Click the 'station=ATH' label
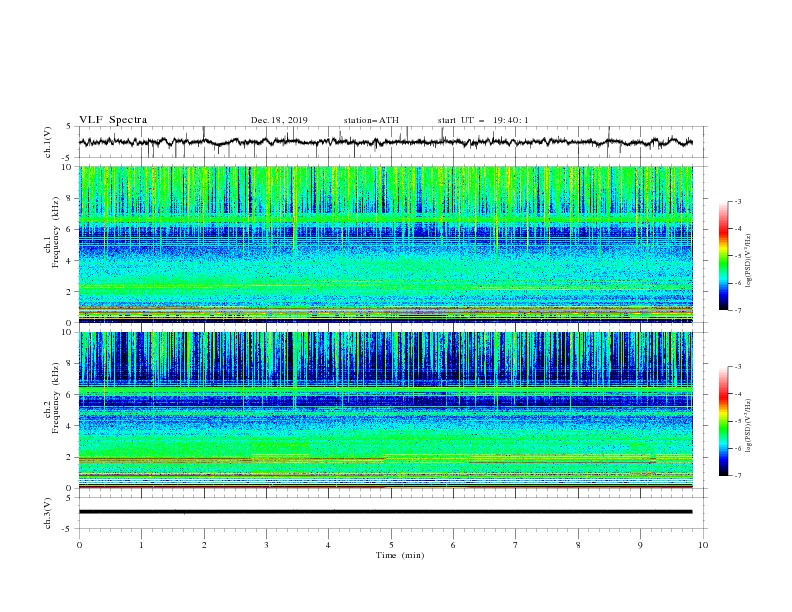Image resolution: width=792 pixels, height=612 pixels. (371, 120)
